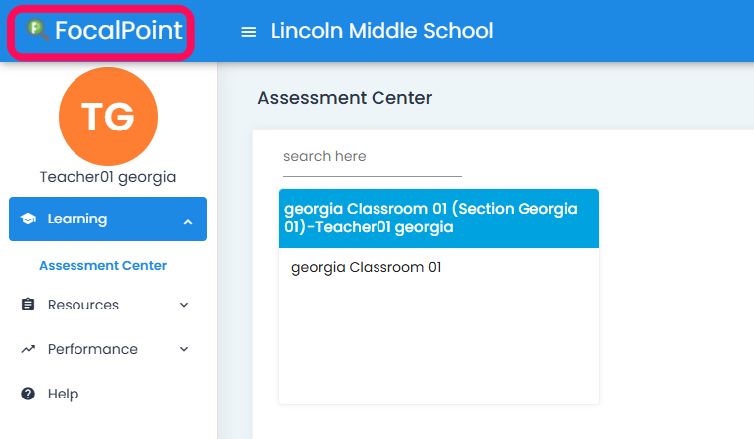Select the Performance menu label
Screen dimensions: 754x439
(93, 349)
